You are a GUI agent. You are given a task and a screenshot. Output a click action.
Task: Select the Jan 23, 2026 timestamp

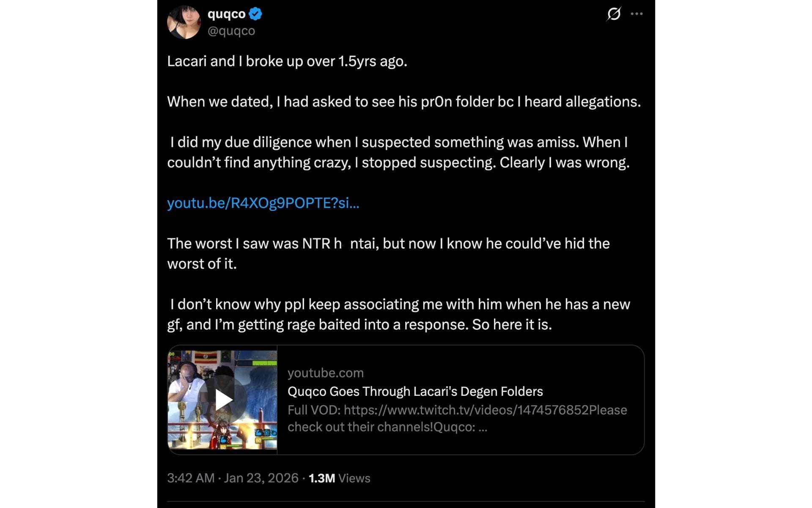(260, 478)
